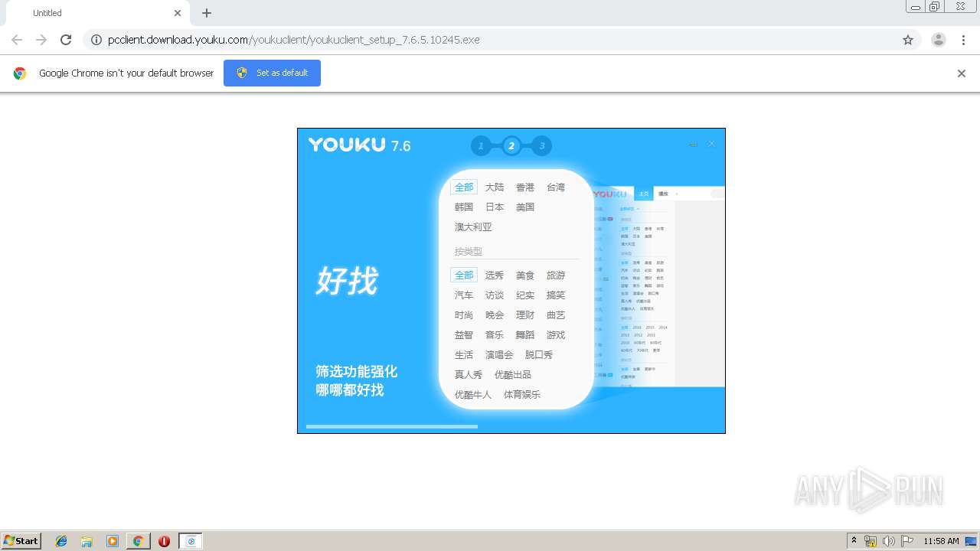Reload the page with the refresh icon
This screenshot has height=551, width=980.
[66, 40]
